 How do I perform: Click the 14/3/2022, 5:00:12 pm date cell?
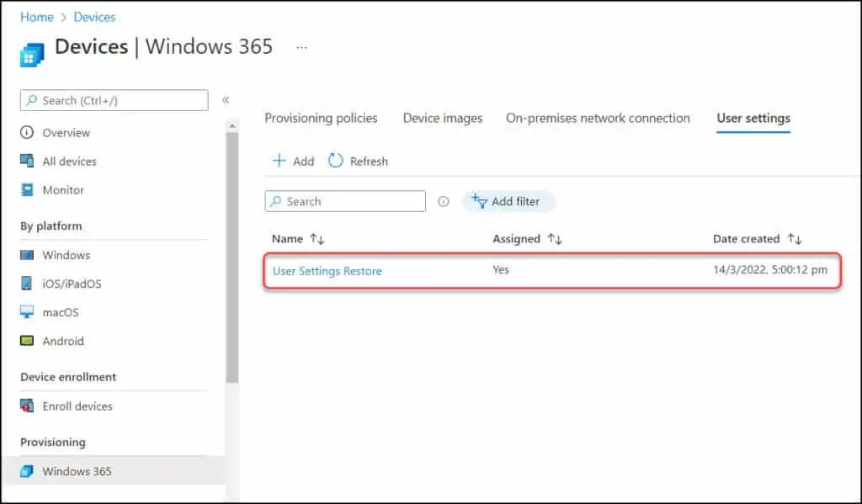coord(770,270)
